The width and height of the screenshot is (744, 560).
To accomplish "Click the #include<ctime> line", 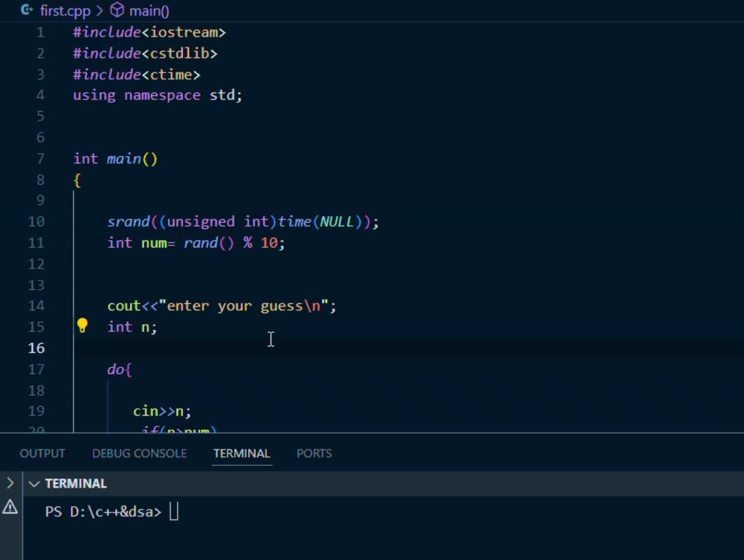I will coord(137,75).
